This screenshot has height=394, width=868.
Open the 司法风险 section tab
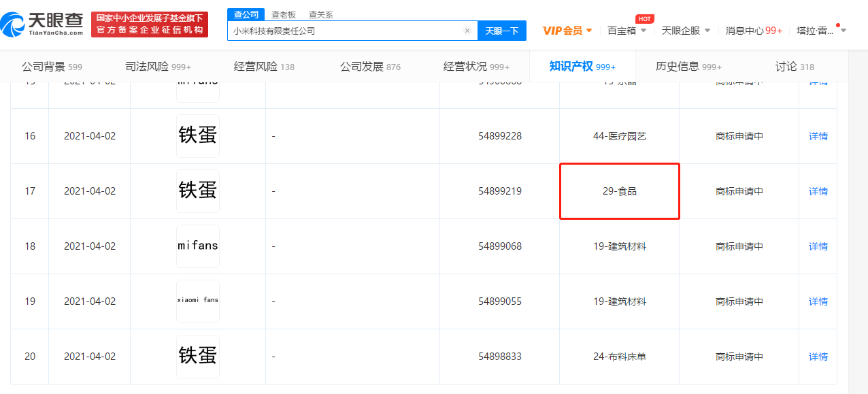[158, 67]
